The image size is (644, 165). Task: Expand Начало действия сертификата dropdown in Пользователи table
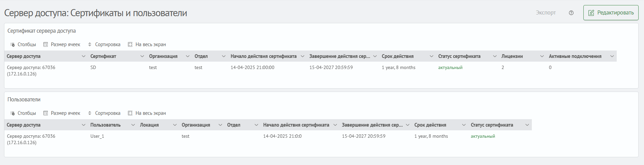click(x=335, y=125)
